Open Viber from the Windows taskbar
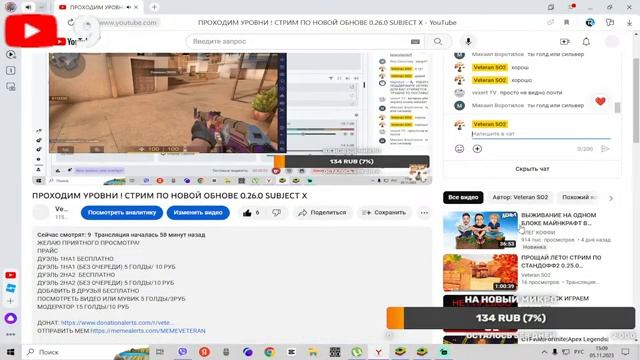This screenshot has height=360, width=640. (182, 352)
